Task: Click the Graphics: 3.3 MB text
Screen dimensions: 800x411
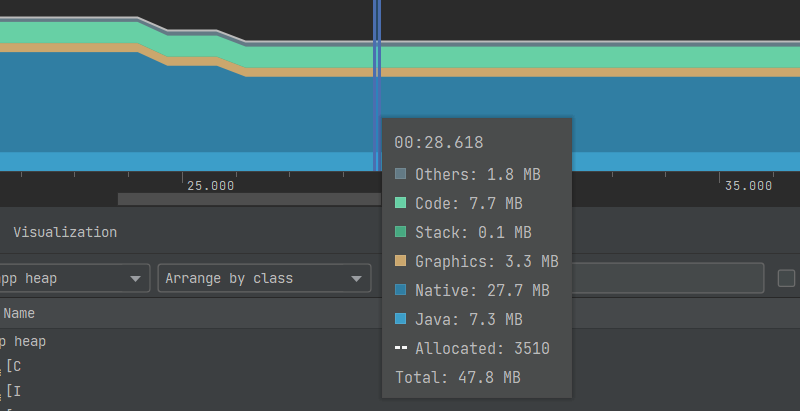Action: 487,261
